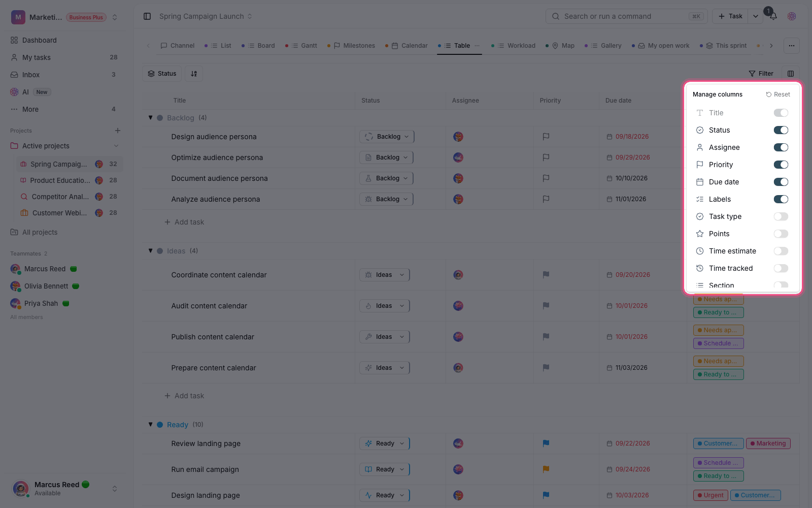Click Add task under Backlog group
The width and height of the screenshot is (812, 508).
[184, 222]
